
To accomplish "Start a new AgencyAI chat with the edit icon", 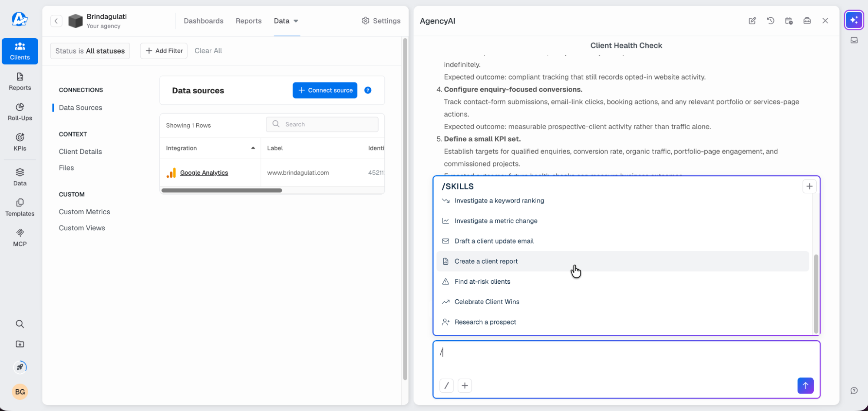I will point(752,21).
